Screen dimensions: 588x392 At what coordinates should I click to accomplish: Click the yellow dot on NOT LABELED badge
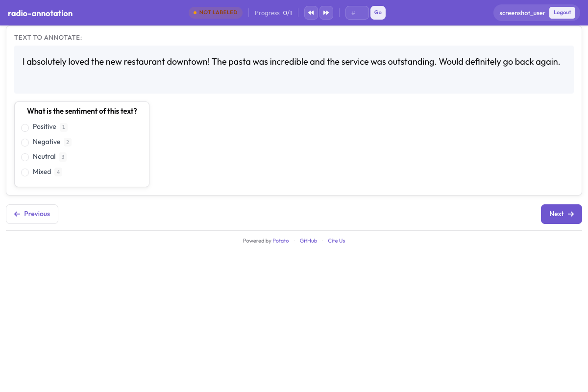[195, 12]
